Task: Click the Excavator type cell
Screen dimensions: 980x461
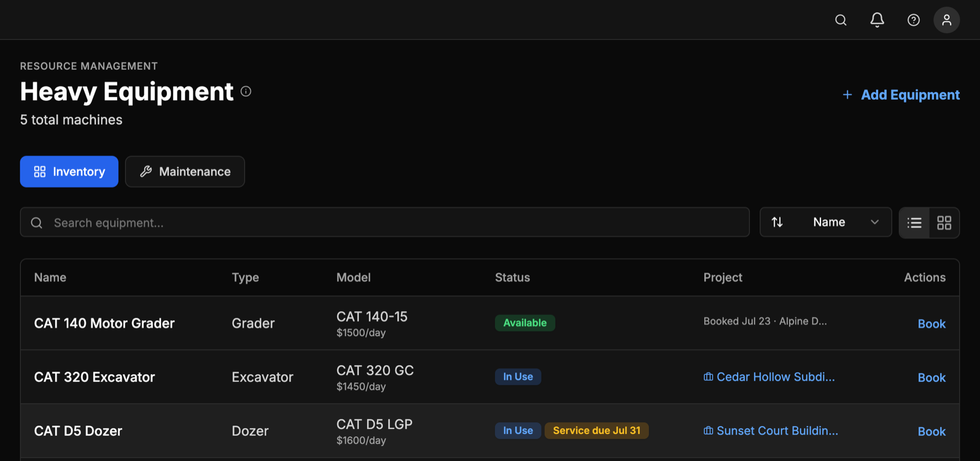Action: pos(262,377)
